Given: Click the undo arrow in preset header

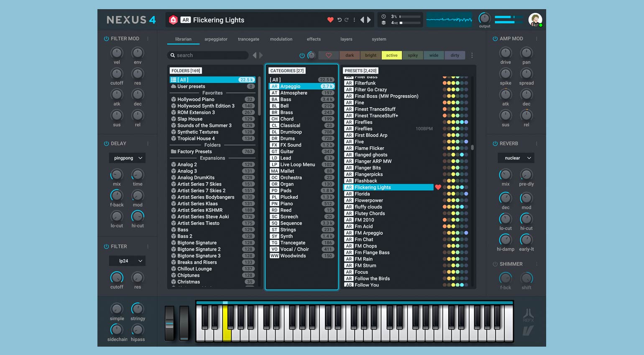Looking at the screenshot, I should point(340,20).
